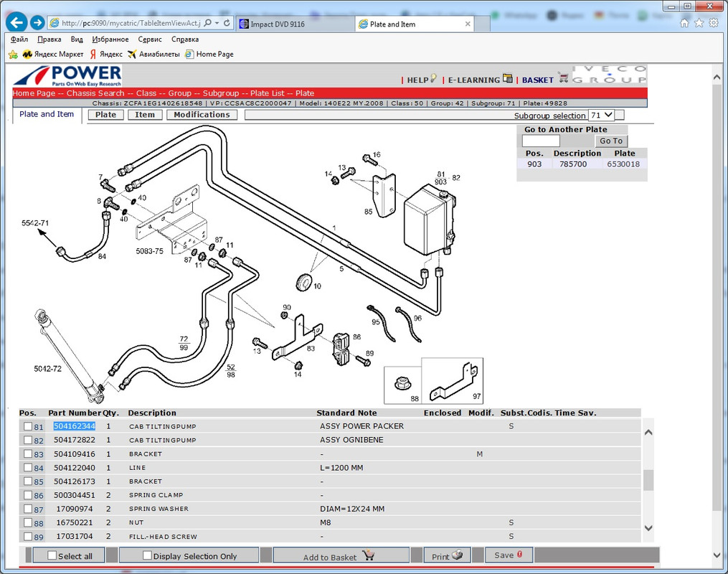Click Add to Basket button
Image resolution: width=728 pixels, height=574 pixels.
pyautogui.click(x=341, y=555)
